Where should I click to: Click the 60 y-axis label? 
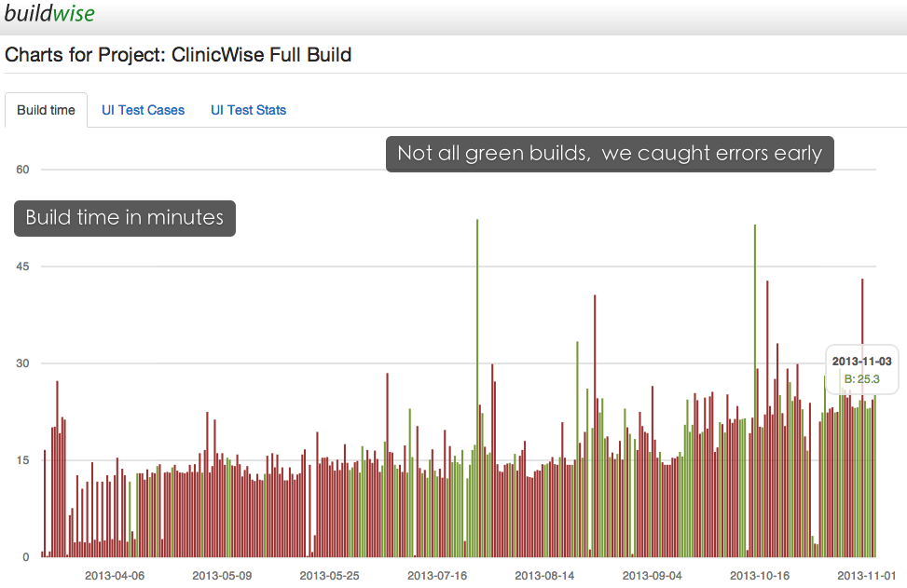[22, 170]
